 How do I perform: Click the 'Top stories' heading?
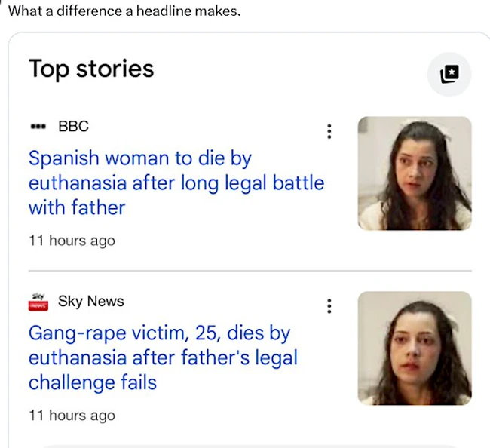tap(91, 69)
